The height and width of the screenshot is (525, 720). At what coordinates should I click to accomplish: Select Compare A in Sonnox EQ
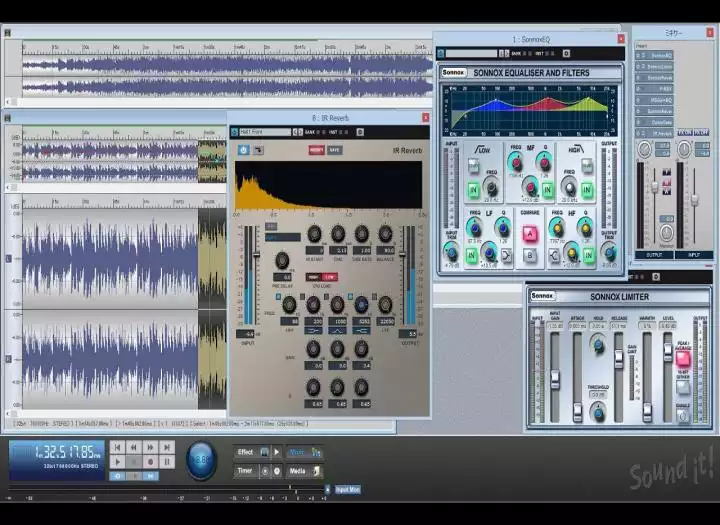pos(529,234)
